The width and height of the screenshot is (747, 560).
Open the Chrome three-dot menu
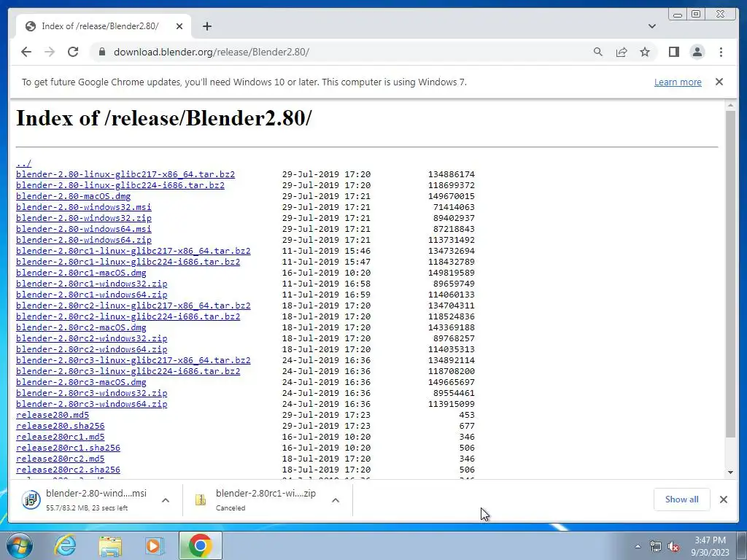tap(721, 52)
